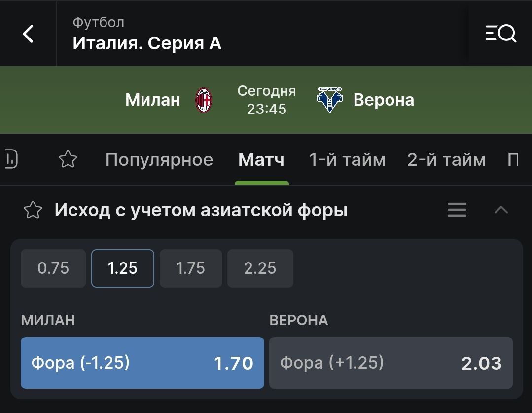The image size is (532, 413).
Task: Select handicap value 1.75
Action: 191,268
